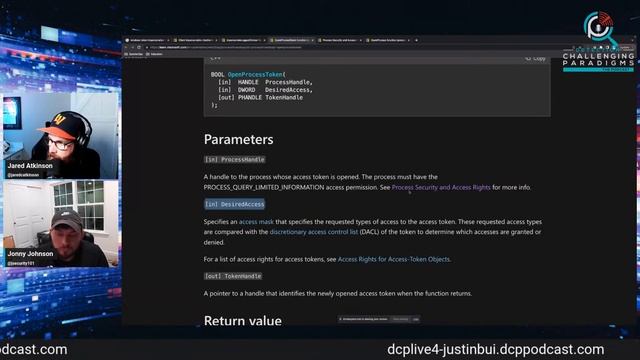Select the [in] ProcessHandle parameter label
This screenshot has width=640, height=360.
click(234, 159)
